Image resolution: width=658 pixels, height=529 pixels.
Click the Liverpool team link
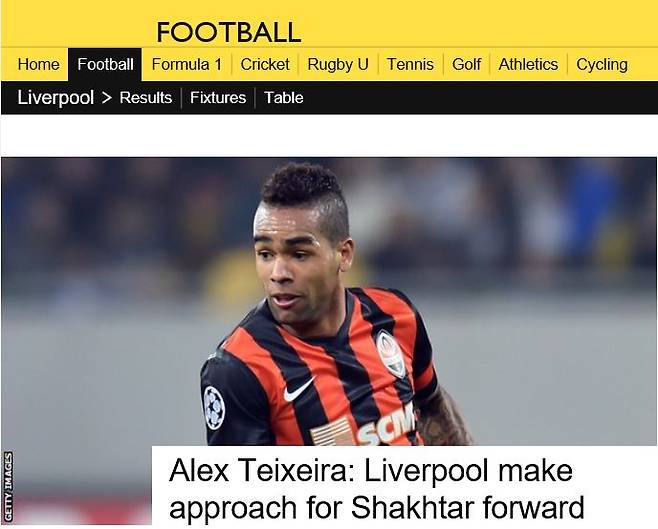pyautogui.click(x=55, y=98)
